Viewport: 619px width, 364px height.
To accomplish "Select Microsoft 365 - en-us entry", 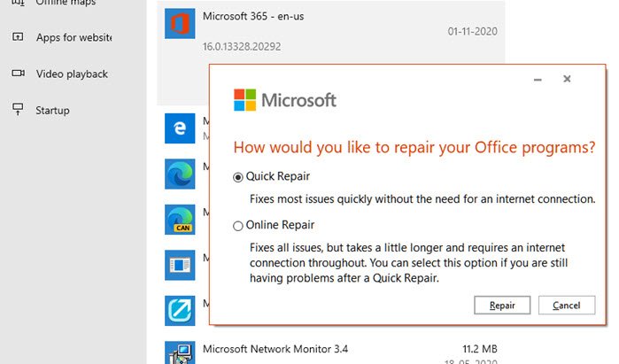I will (331, 32).
